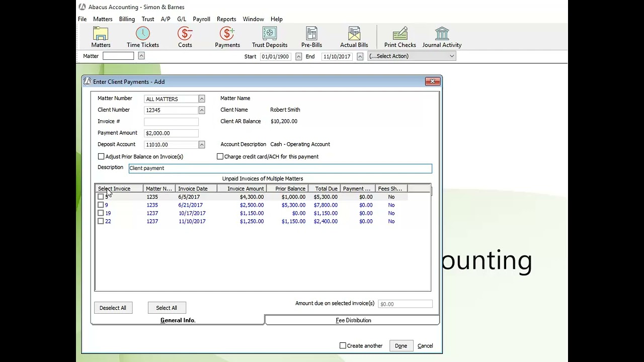Open the Matters menu
Image resolution: width=644 pixels, height=362 pixels.
coord(103,19)
